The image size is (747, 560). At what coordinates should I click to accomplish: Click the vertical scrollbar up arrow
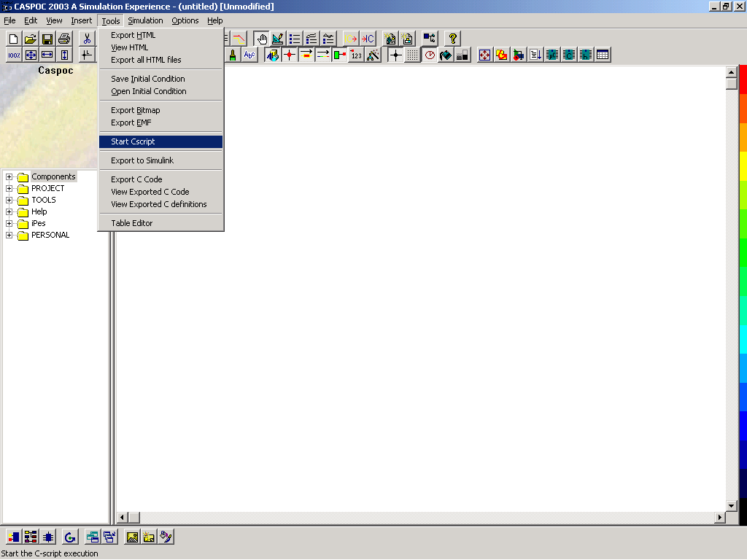pos(731,72)
